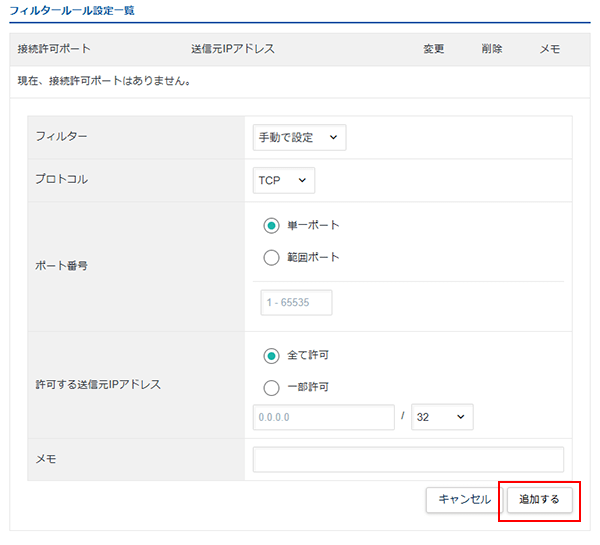Viewport: 600px width, 545px height.
Task: Click the port number field (1 - 65535)
Action: [x=296, y=303]
